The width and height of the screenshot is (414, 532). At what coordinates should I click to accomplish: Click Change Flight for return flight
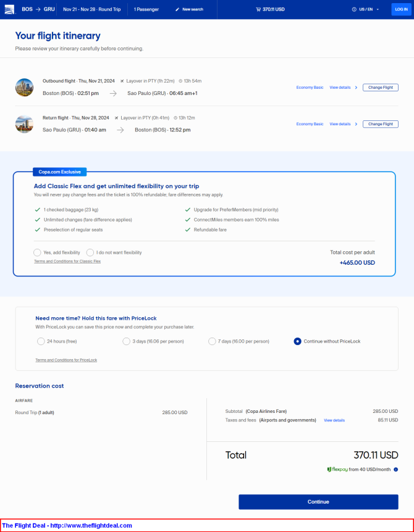point(381,124)
